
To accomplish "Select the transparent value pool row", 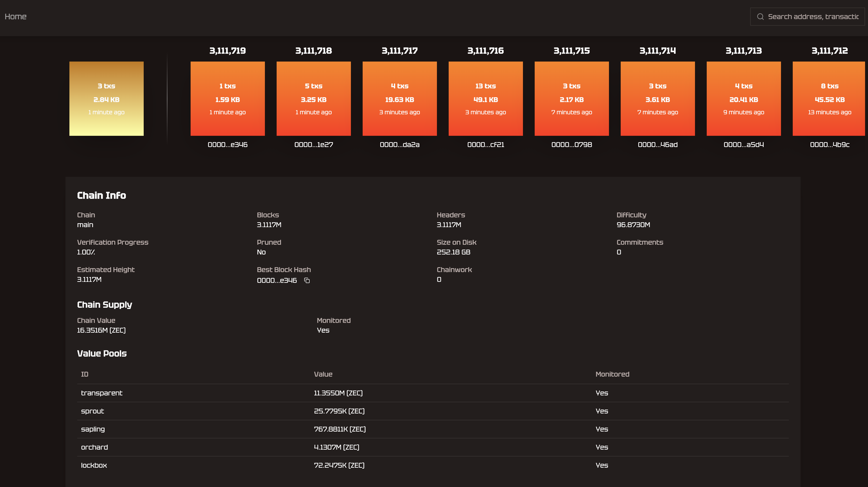I will 433,393.
